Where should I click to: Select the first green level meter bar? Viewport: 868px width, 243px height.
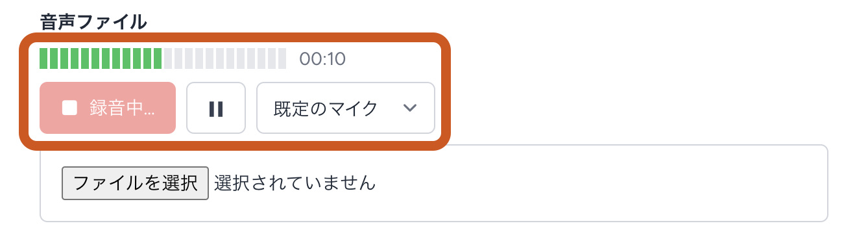click(44, 58)
